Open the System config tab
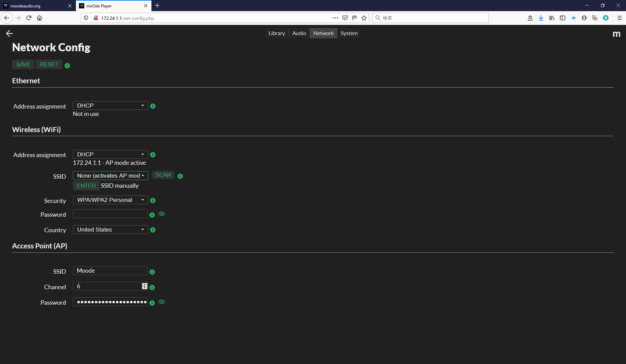 click(349, 33)
